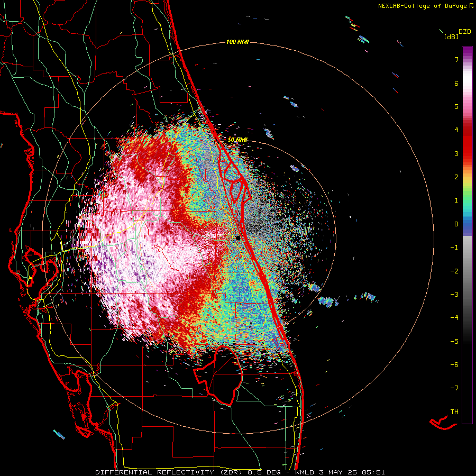Click the TH threshold label on legend
Image resolution: width=476 pixels, height=476 pixels.
[x=454, y=412]
